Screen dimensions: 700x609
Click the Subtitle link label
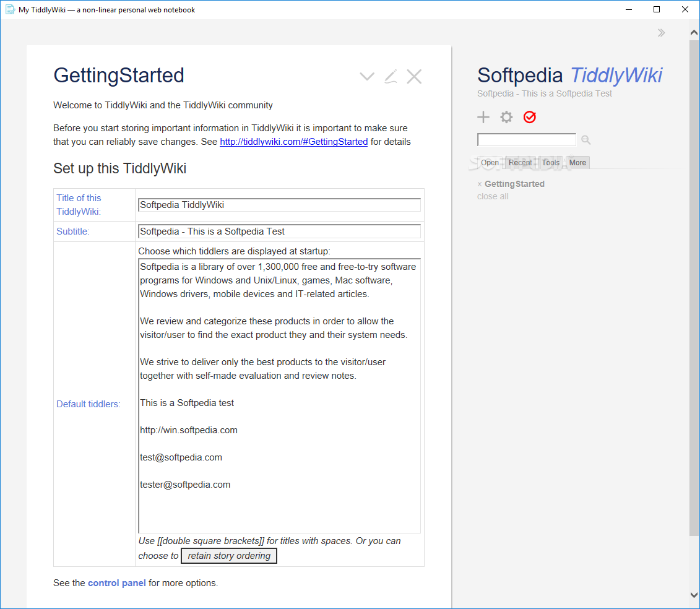73,231
